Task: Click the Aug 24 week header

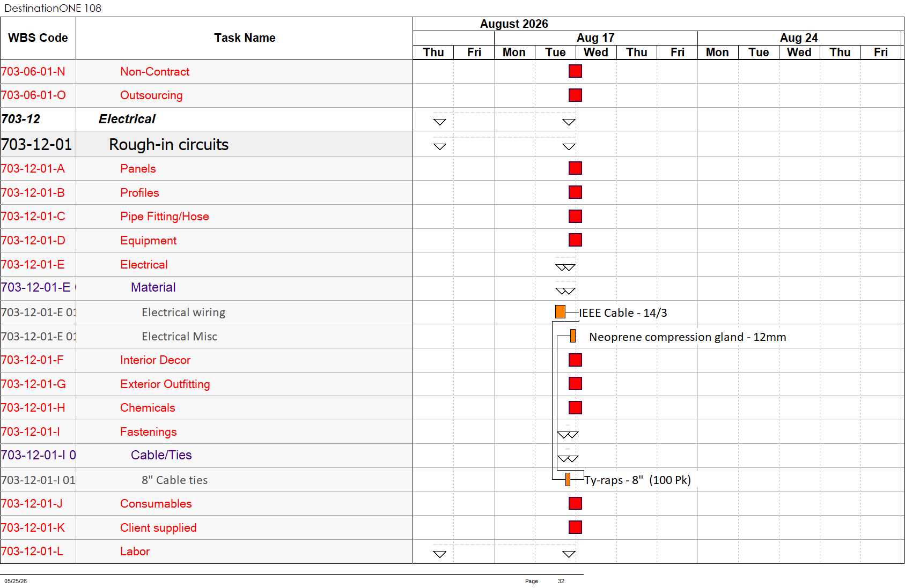Action: click(x=799, y=38)
